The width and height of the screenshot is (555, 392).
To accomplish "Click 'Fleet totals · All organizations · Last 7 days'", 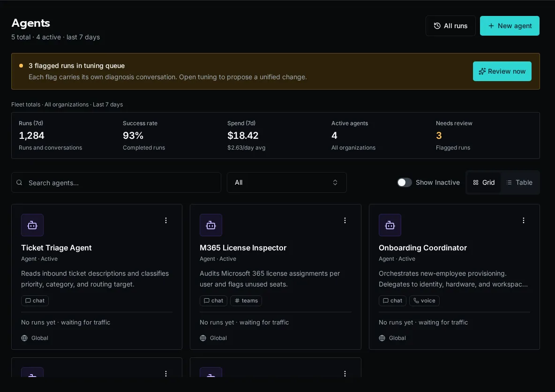I will [x=67, y=105].
